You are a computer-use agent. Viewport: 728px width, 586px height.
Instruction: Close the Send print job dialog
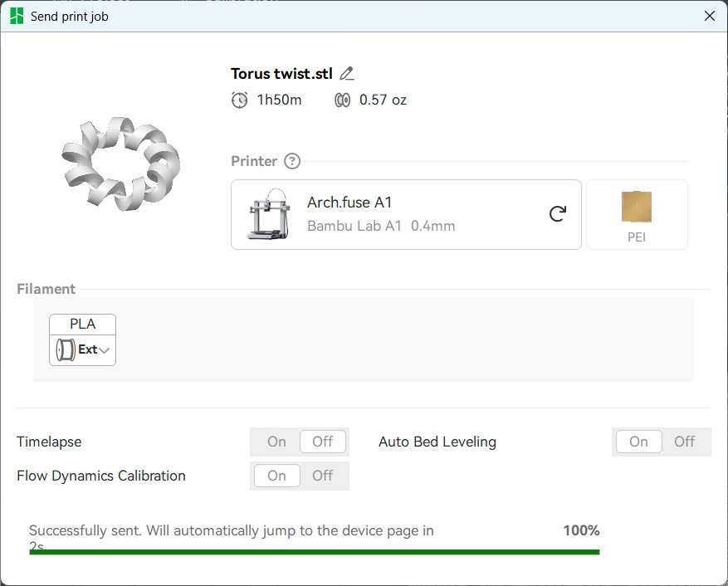710,17
